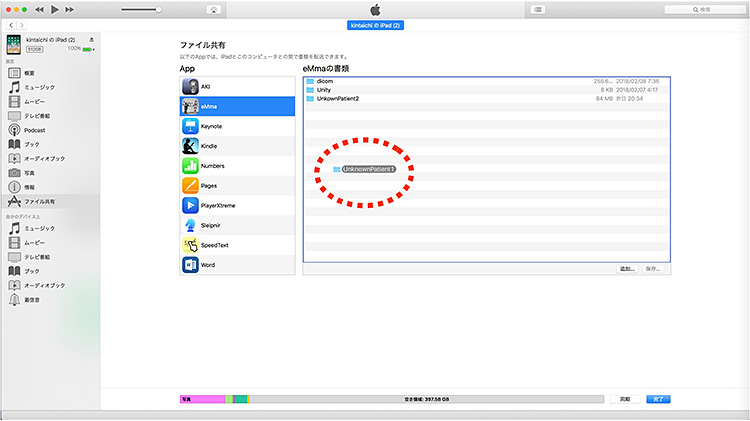The height and width of the screenshot is (421, 750).
Task: Click the search field
Action: click(x=705, y=10)
